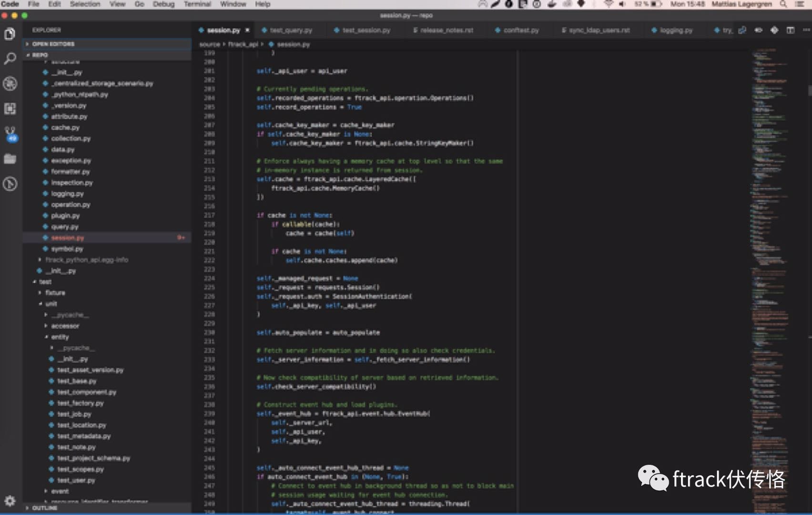Screen dimensions: 812x515
Task: Open Extensions view in activity bar
Action: click(10, 109)
